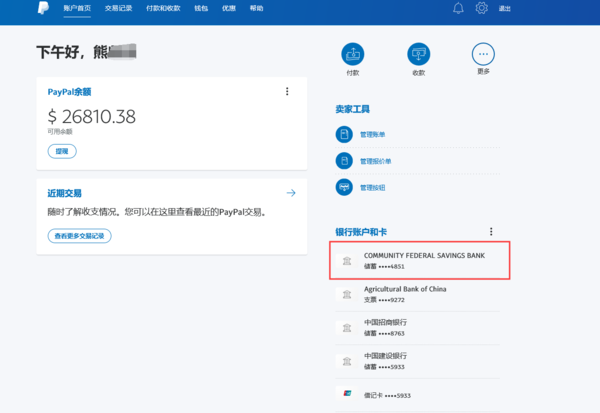
Task: Open PayPal余额 three-dot options menu
Action: pos(287,91)
